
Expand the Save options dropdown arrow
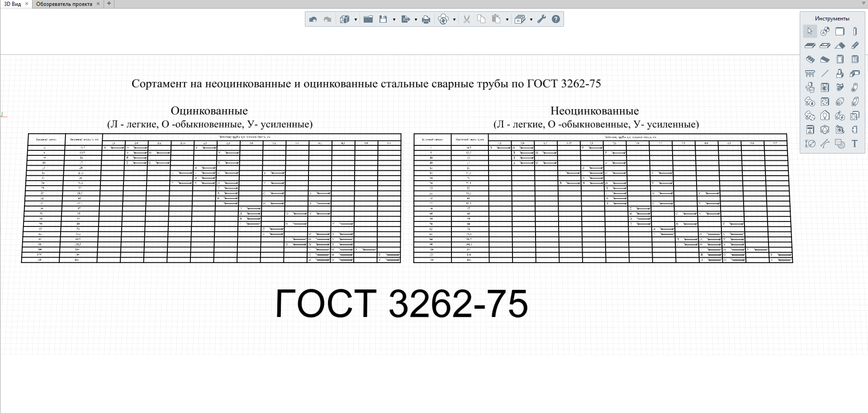coord(394,19)
